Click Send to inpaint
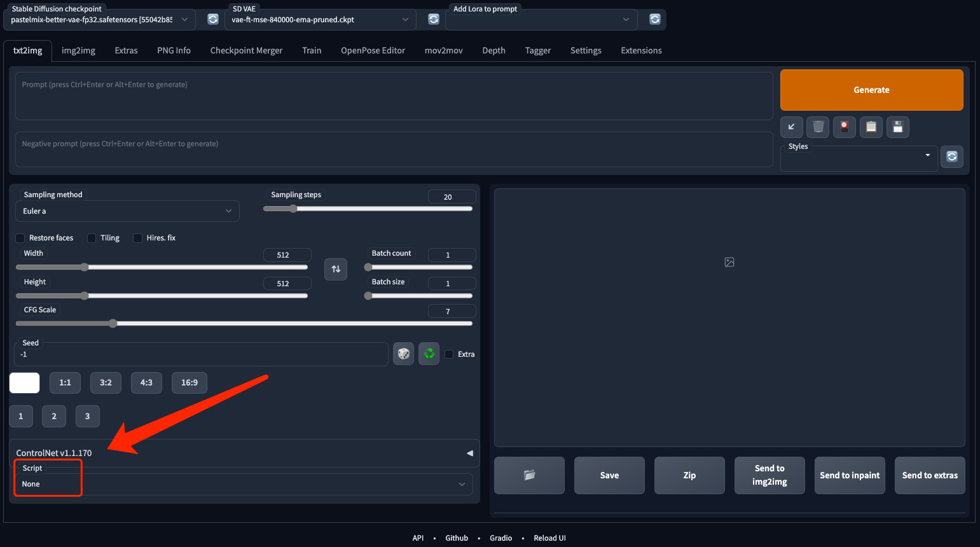This screenshot has height=547, width=980. [x=850, y=475]
